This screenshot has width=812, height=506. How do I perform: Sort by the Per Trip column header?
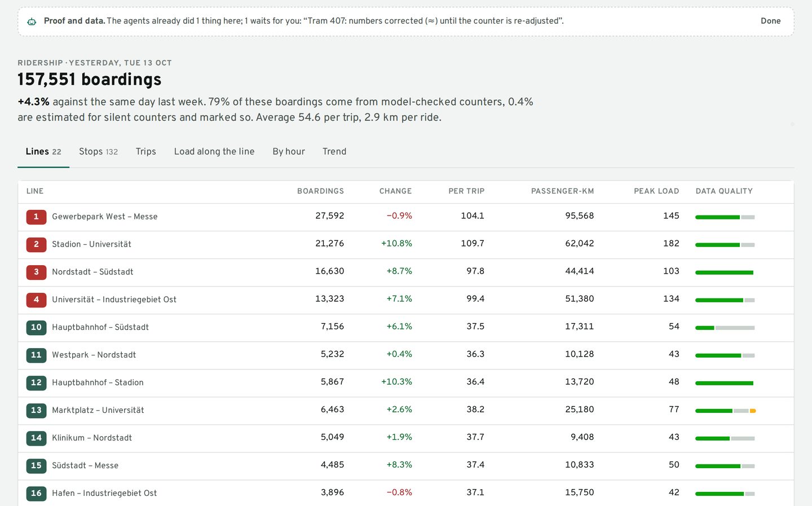(466, 191)
